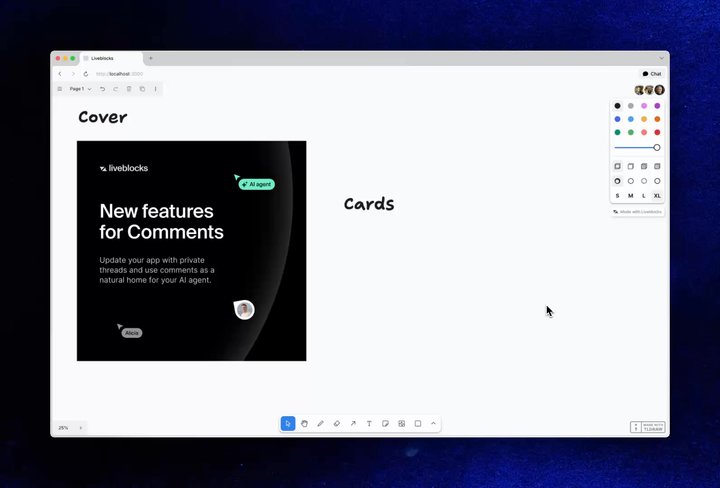Viewport: 720px width, 488px height.
Task: Open the Chat button
Action: point(652,74)
